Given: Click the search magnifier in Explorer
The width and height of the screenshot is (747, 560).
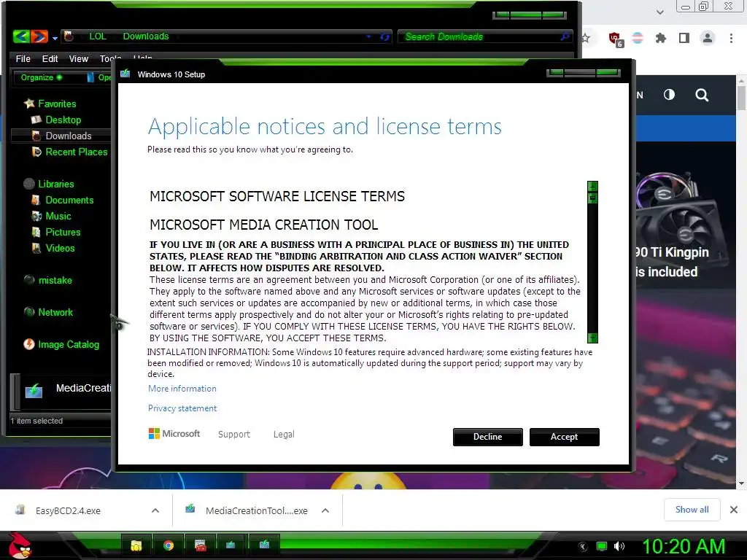Looking at the screenshot, I should [565, 36].
